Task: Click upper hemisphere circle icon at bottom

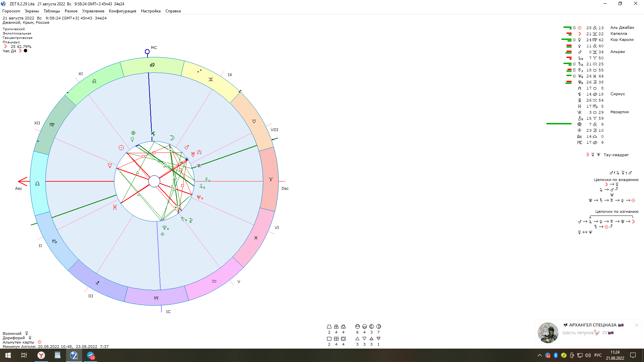Action: coord(357,326)
